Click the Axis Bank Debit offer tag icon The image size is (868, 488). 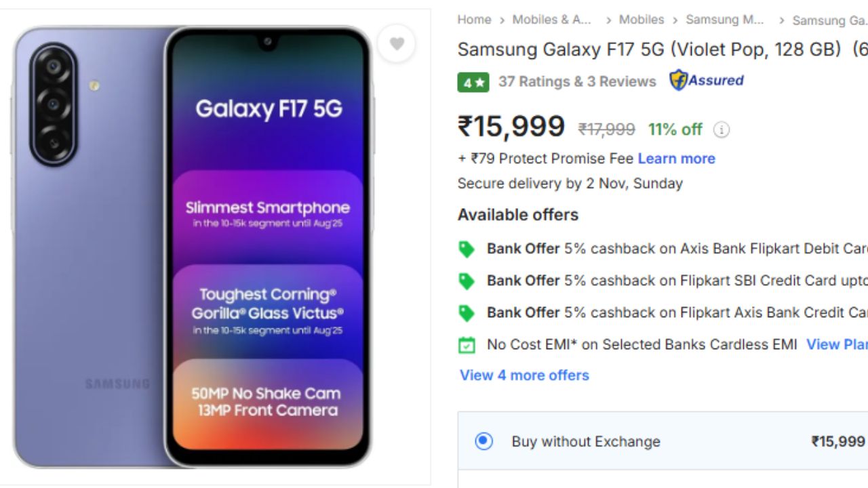click(467, 249)
